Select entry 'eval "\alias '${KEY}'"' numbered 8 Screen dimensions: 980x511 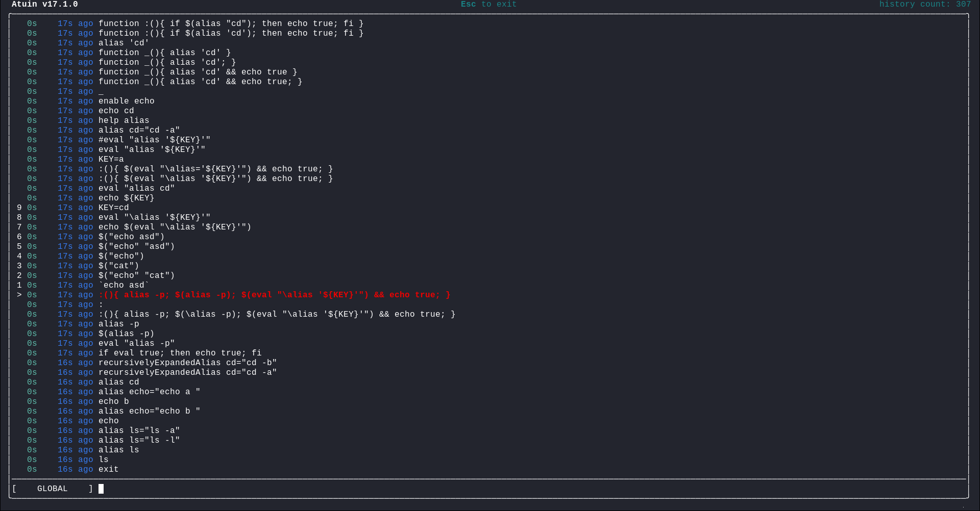click(155, 217)
